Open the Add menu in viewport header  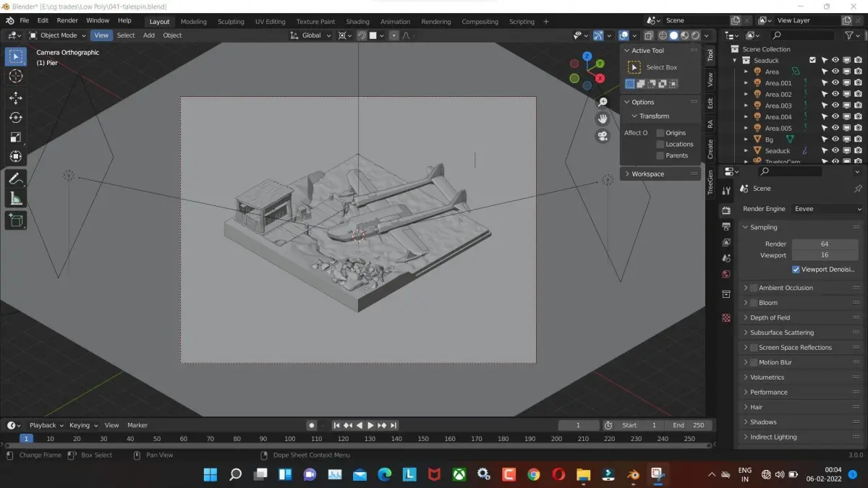pos(149,35)
